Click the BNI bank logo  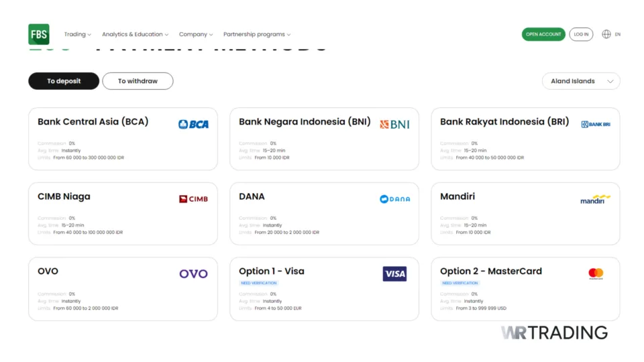[394, 124]
